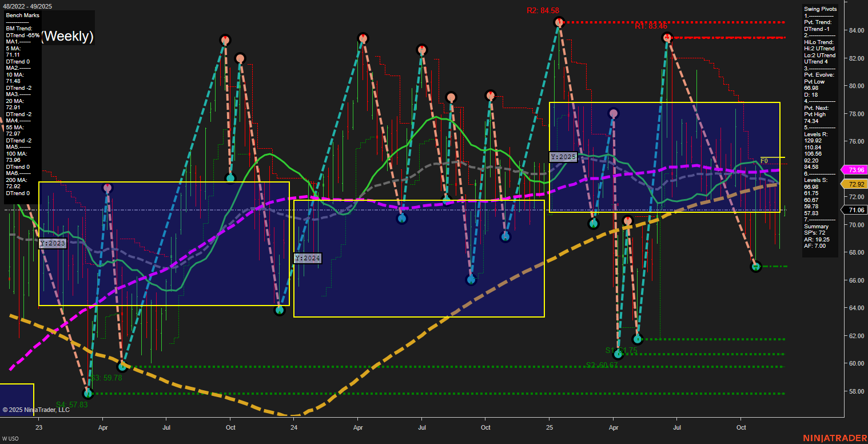Click the "92.20" resistance level
The image size is (868, 444).
coord(811,161)
